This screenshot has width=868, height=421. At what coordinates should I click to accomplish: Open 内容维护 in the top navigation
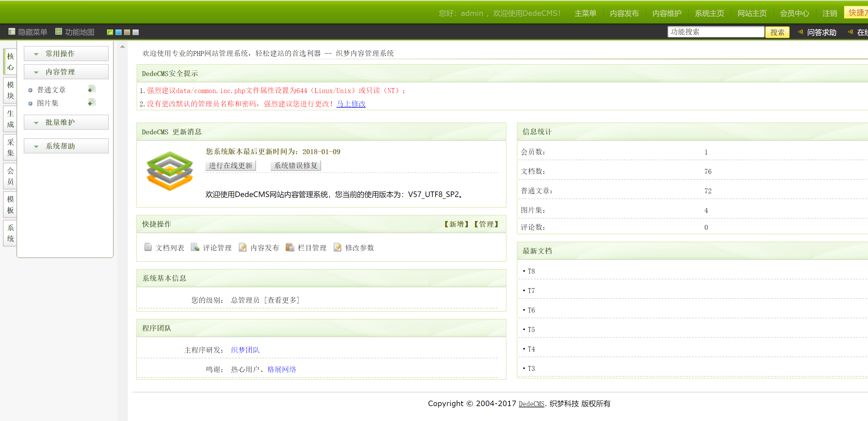667,13
